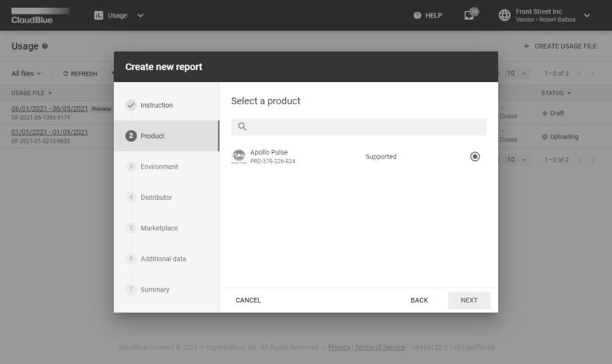
Task: Click the Usage chart icon in header
Action: pyautogui.click(x=98, y=15)
